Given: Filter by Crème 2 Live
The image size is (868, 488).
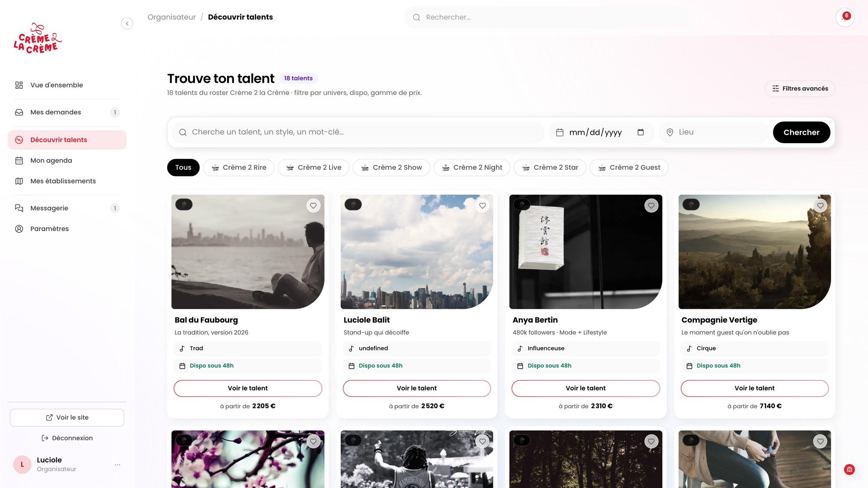Looking at the screenshot, I should click(x=313, y=167).
